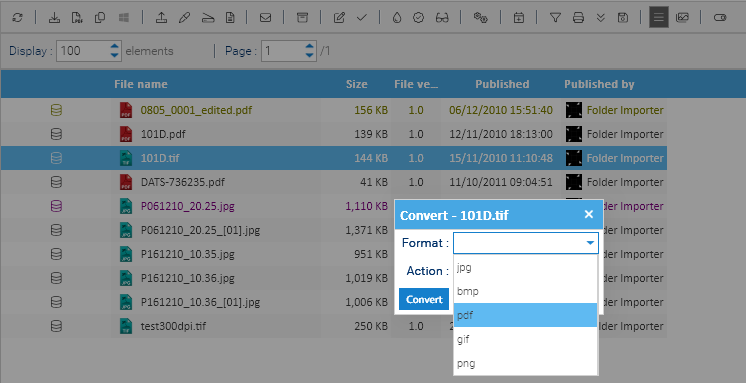Select file P161210_10.36.jpg
The height and width of the screenshot is (383, 746).
pyautogui.click(x=187, y=278)
